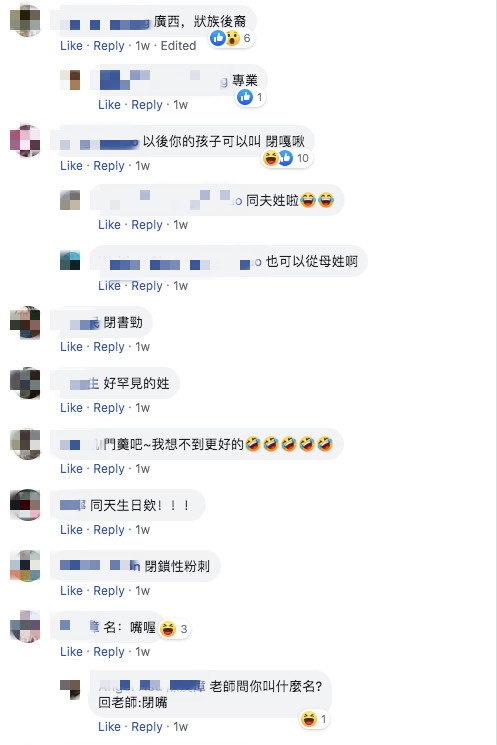This screenshot has width=497, height=745.
Task: Reply to the 同夫姓啦 comment
Action: click(x=147, y=225)
